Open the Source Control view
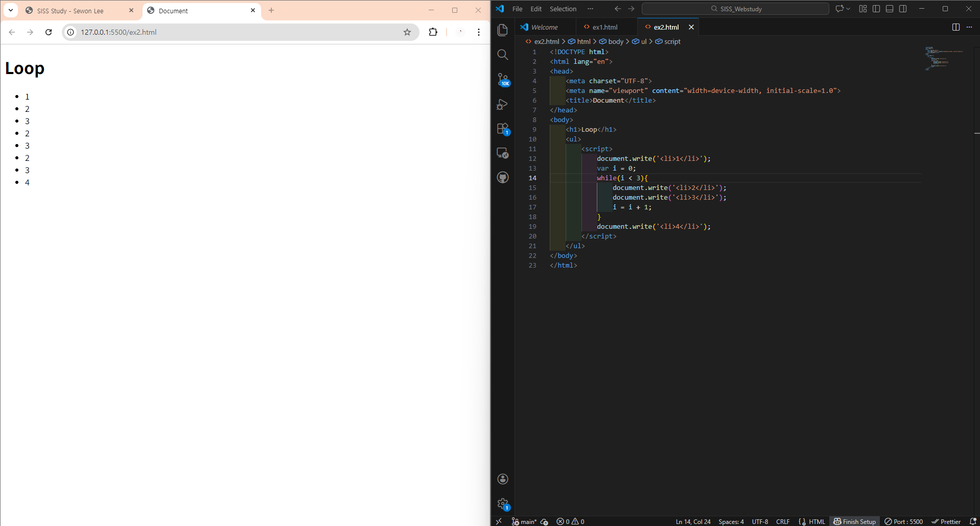Image resolution: width=980 pixels, height=526 pixels. coord(503,79)
